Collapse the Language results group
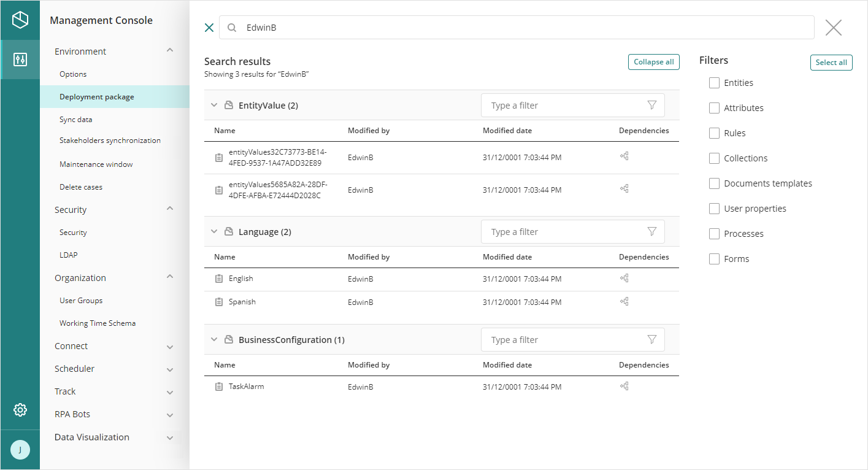 coord(214,232)
